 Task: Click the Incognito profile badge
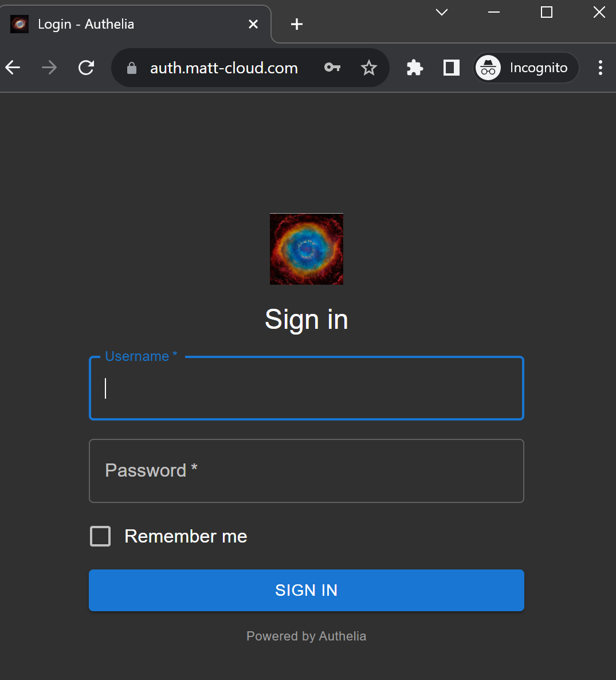click(x=525, y=68)
